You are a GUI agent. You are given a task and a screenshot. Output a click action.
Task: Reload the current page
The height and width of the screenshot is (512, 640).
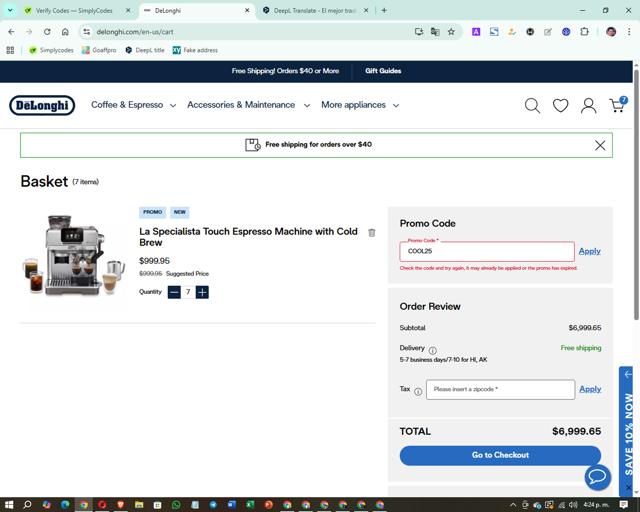(47, 31)
